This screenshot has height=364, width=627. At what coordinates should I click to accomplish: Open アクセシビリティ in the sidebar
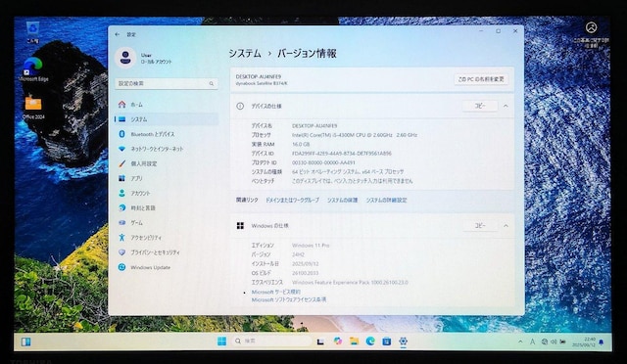[x=167, y=238]
